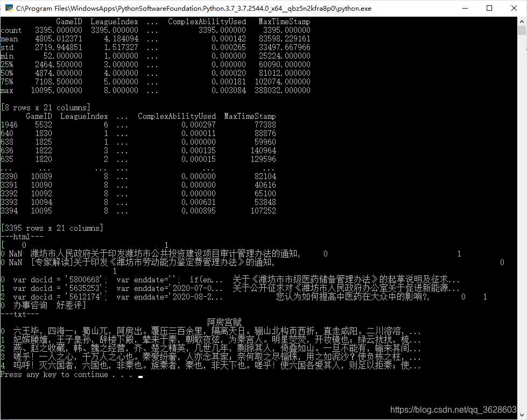Screen dimensions: 527x420
Task: Minimize the console window
Action: 465,9
